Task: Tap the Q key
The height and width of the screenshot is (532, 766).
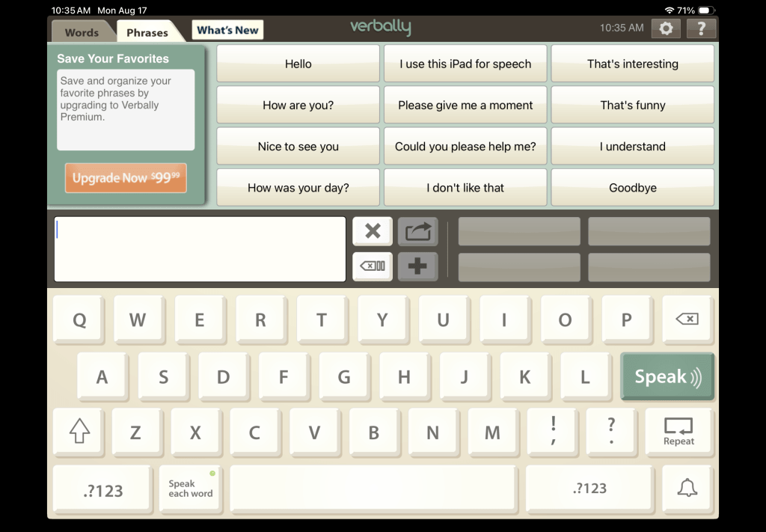Action: click(79, 319)
